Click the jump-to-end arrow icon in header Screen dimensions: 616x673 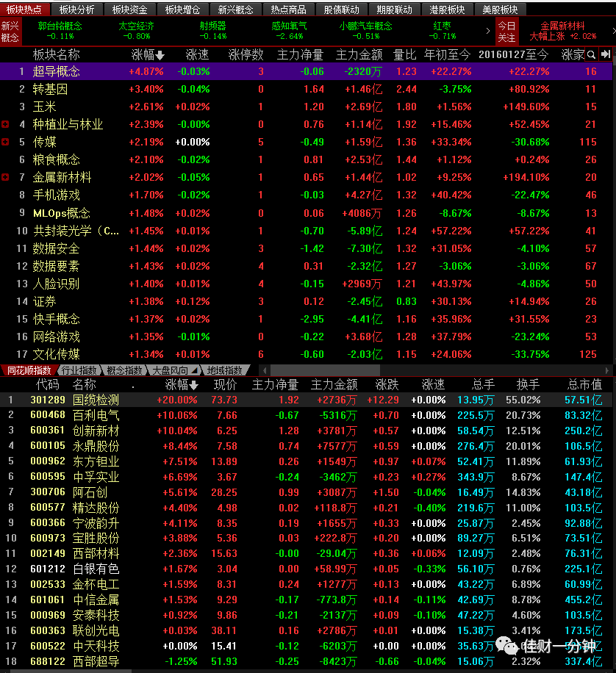(x=605, y=54)
